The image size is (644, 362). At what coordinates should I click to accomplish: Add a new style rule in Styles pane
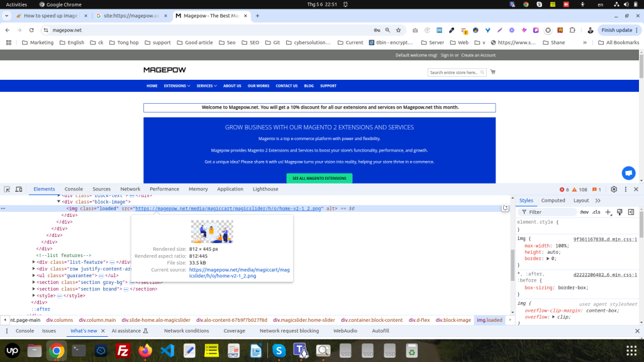(x=608, y=212)
